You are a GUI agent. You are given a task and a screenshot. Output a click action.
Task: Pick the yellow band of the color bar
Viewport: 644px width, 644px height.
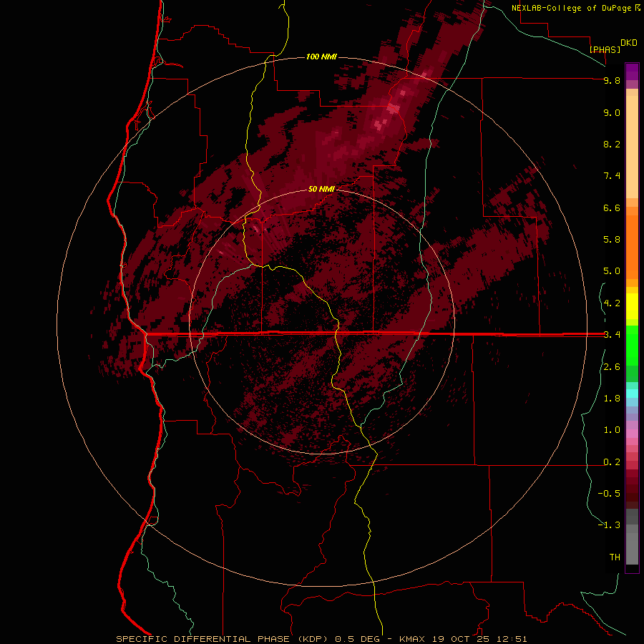(632, 306)
